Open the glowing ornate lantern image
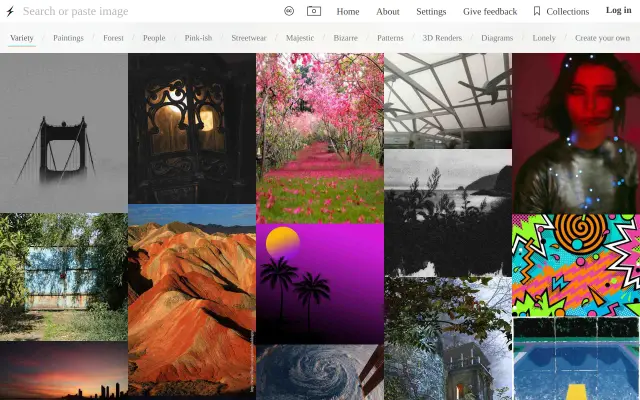 tap(192, 129)
